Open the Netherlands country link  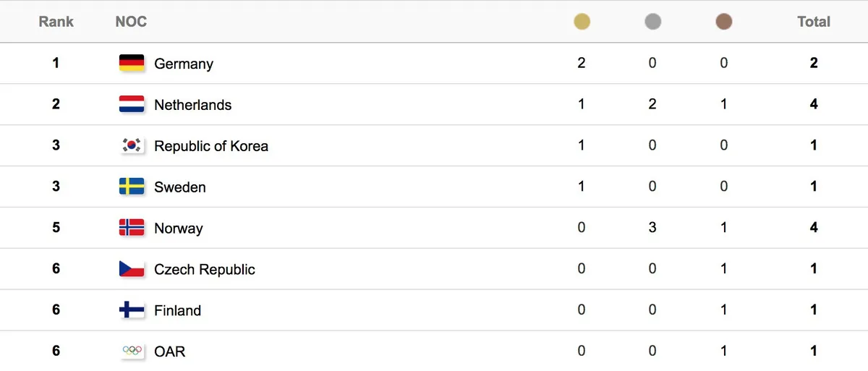(x=193, y=105)
